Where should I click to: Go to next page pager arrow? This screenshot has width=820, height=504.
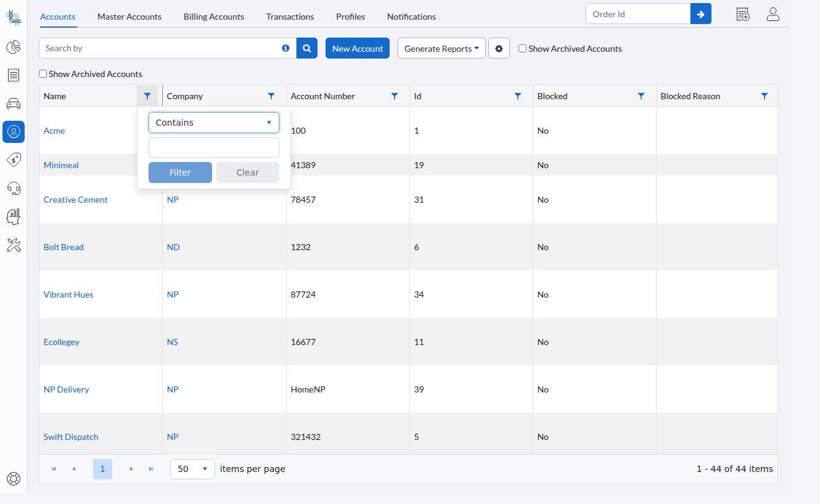131,469
